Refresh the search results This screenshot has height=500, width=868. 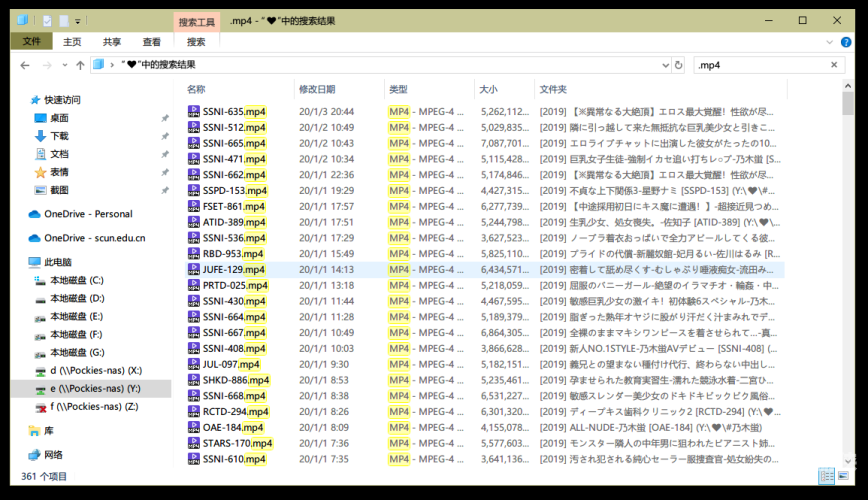click(679, 65)
